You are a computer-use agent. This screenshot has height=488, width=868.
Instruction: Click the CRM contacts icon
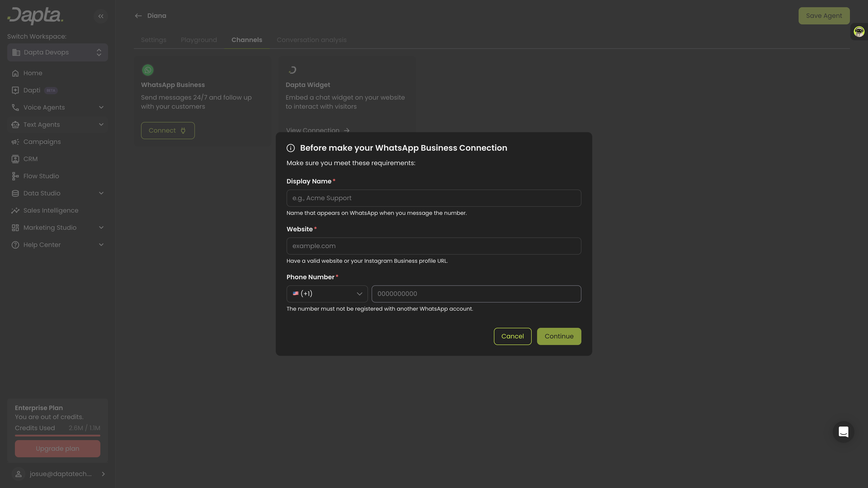(x=15, y=159)
